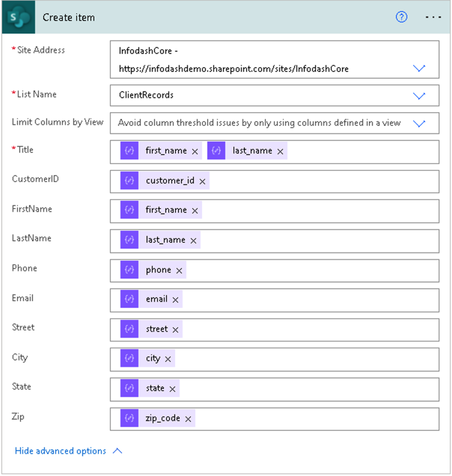Open help for Create item action
This screenshot has height=476, width=452.
(401, 17)
